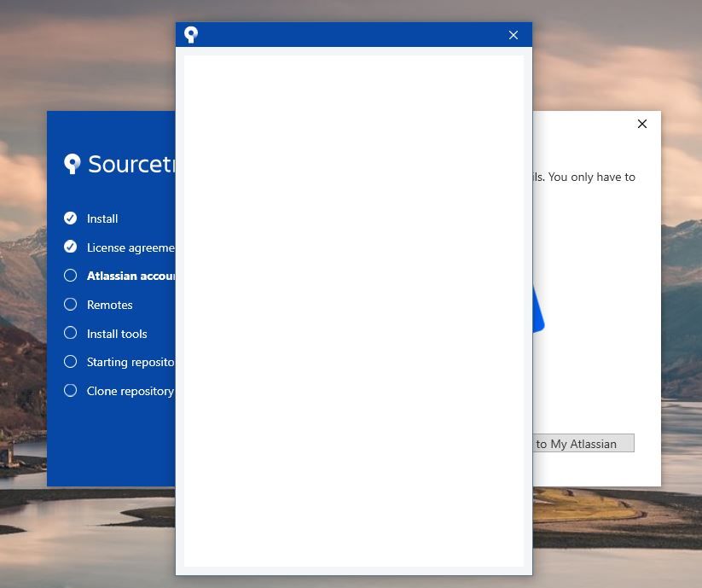Select the Remotes step circle

click(x=70, y=305)
